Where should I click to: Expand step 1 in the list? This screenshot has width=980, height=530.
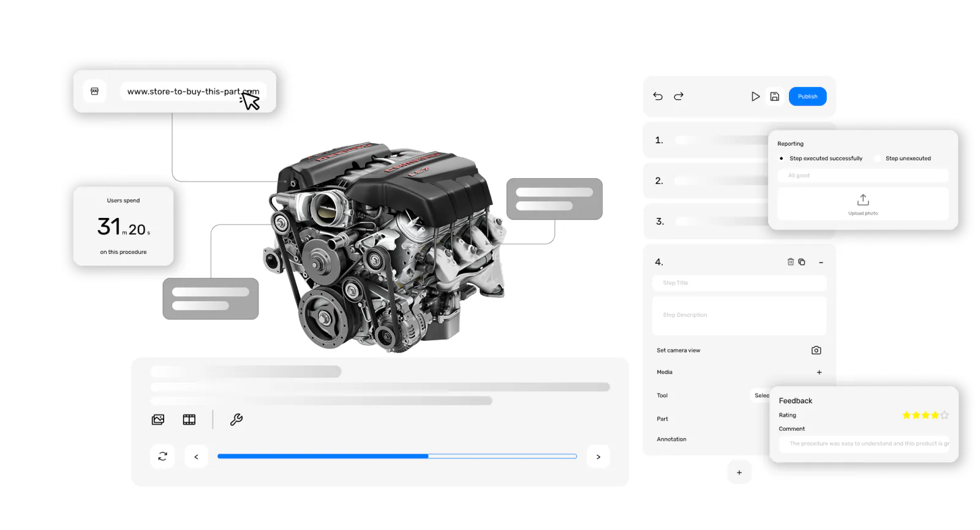tap(706, 140)
